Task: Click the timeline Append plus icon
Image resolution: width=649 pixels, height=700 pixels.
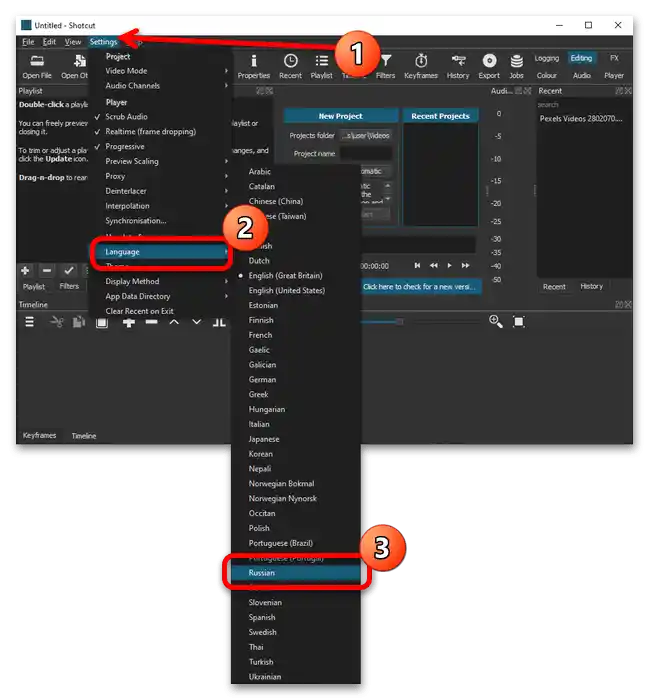Action: (x=129, y=322)
